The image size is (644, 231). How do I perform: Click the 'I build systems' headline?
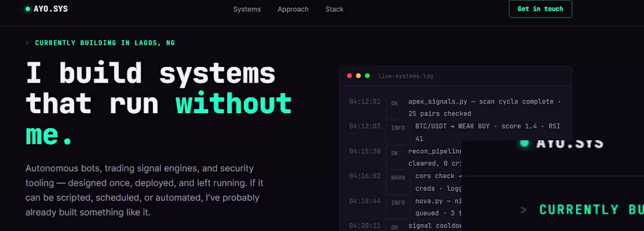(150, 73)
